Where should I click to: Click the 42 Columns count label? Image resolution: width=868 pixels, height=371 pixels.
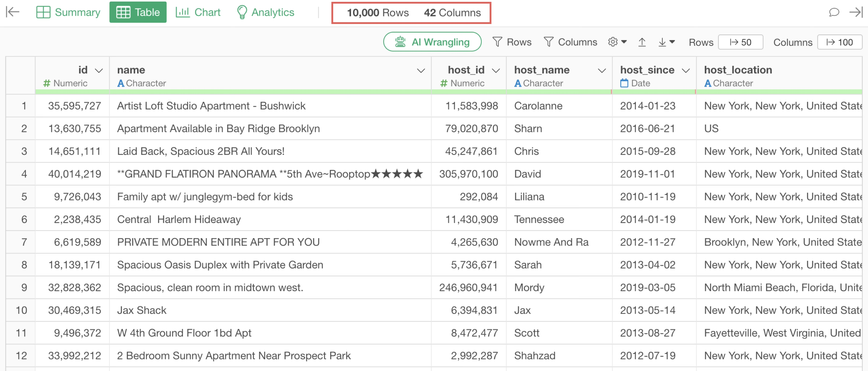click(452, 13)
